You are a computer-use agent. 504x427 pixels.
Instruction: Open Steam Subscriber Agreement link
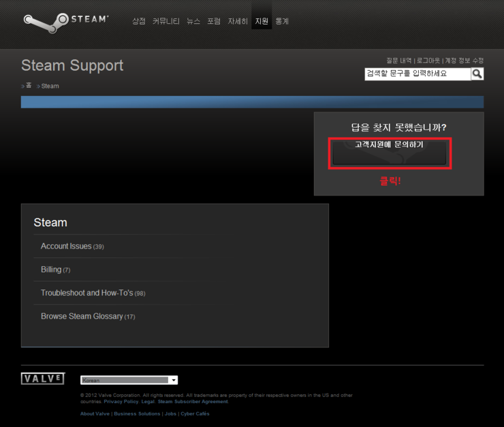point(193,402)
